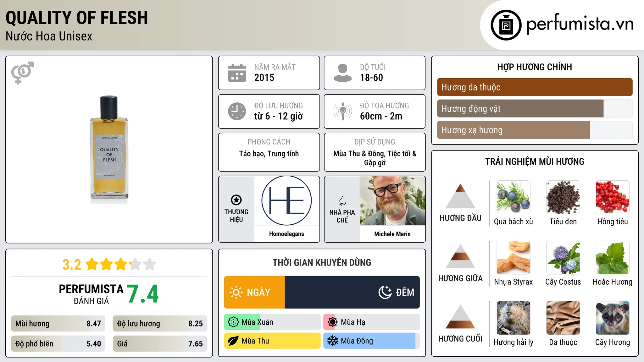This screenshot has height=362, width=644.
Task: Click the Quả bách xù note image
Action: pos(514,197)
